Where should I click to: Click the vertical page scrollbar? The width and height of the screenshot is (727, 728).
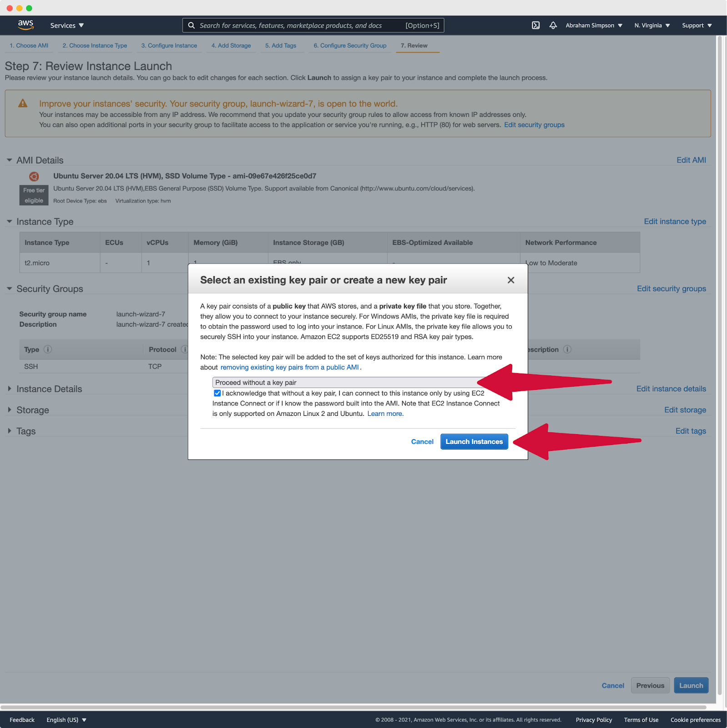coord(720,365)
